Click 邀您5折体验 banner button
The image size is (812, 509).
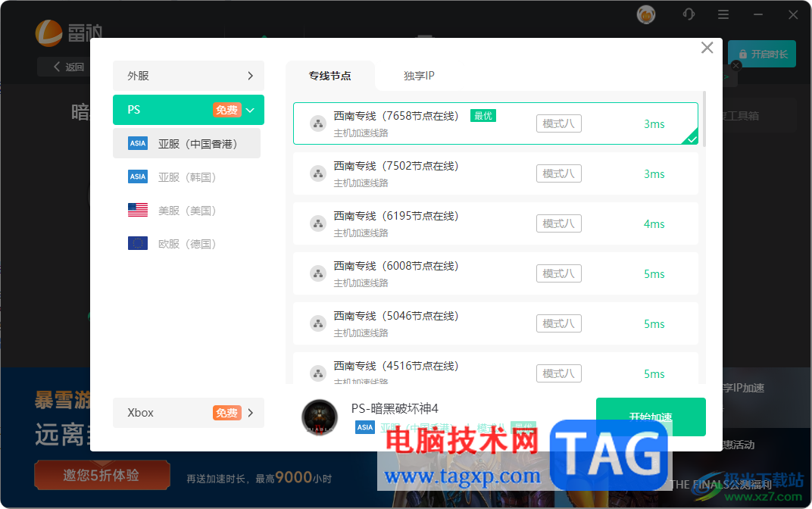(x=102, y=475)
